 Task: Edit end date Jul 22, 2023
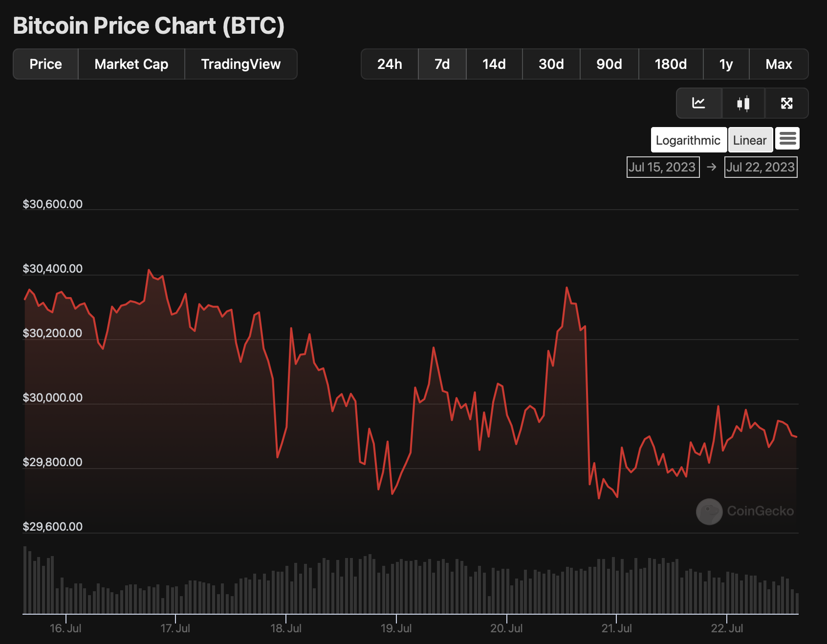coord(761,167)
